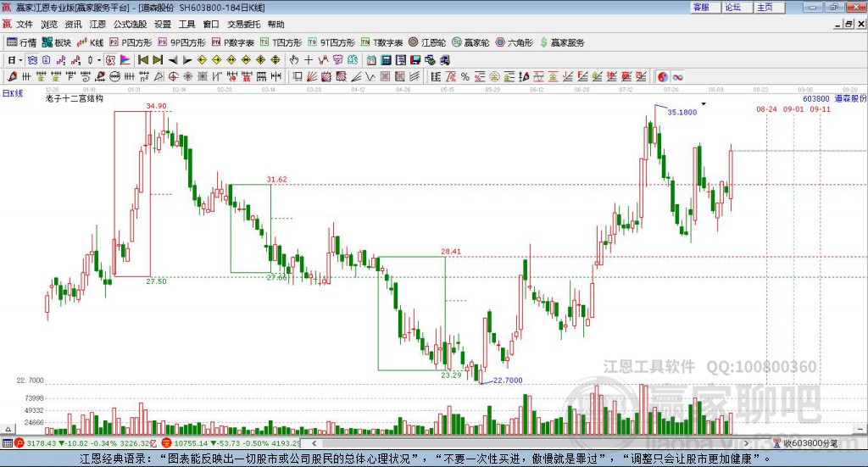Open the 江恩轮 Gann wheel

pos(427,42)
